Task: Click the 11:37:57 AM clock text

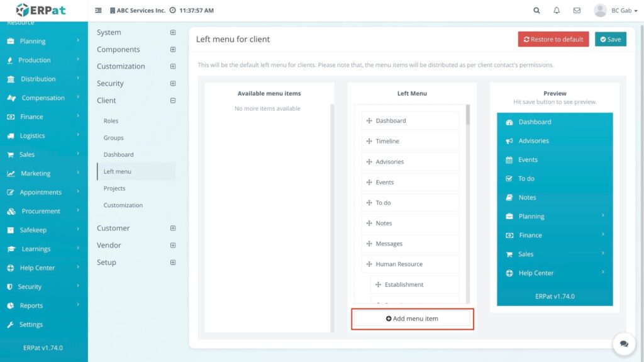Action: click(x=196, y=10)
